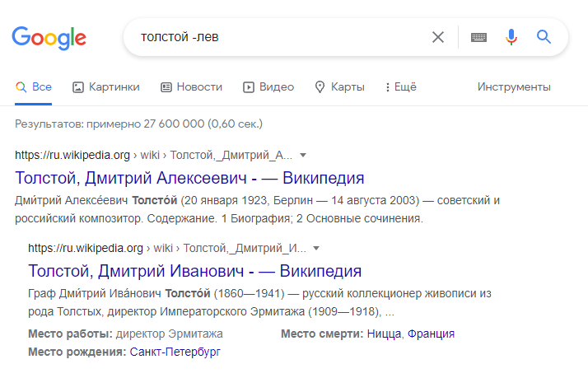Follow the Франция link

(431, 334)
